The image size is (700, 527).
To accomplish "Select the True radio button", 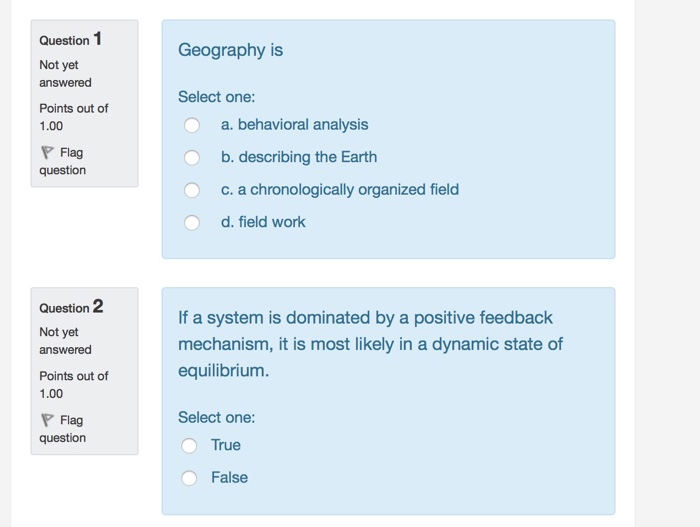I will tap(189, 445).
